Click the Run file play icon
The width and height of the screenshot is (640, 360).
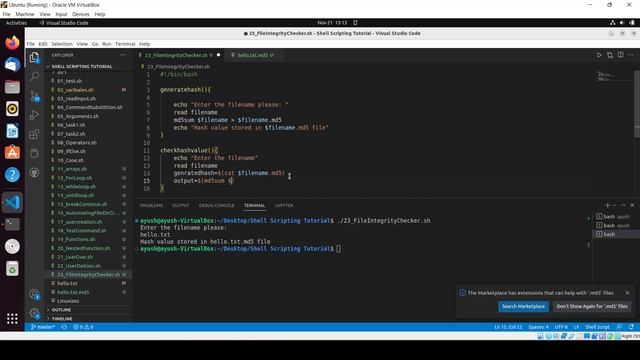[599, 55]
